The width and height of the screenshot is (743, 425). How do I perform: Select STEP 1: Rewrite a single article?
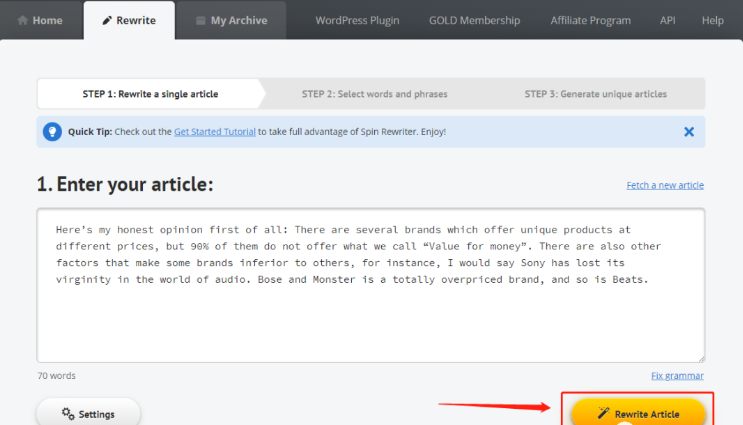pyautogui.click(x=151, y=94)
